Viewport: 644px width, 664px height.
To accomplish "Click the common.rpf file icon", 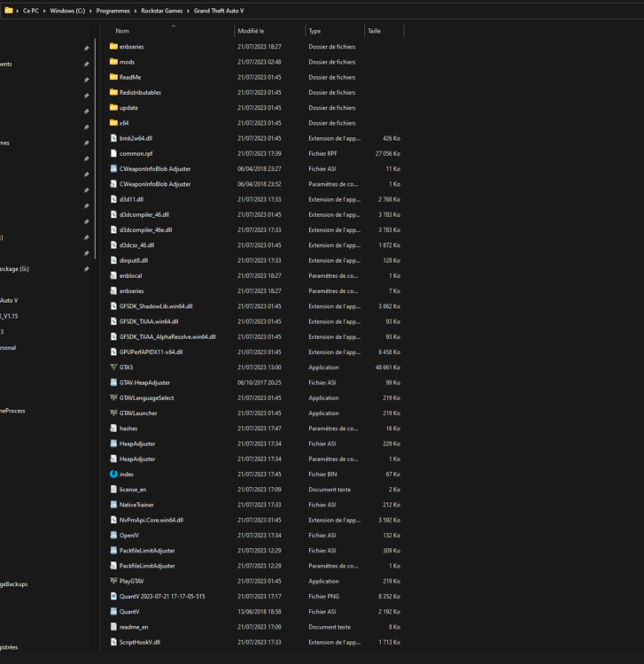I will click(113, 153).
